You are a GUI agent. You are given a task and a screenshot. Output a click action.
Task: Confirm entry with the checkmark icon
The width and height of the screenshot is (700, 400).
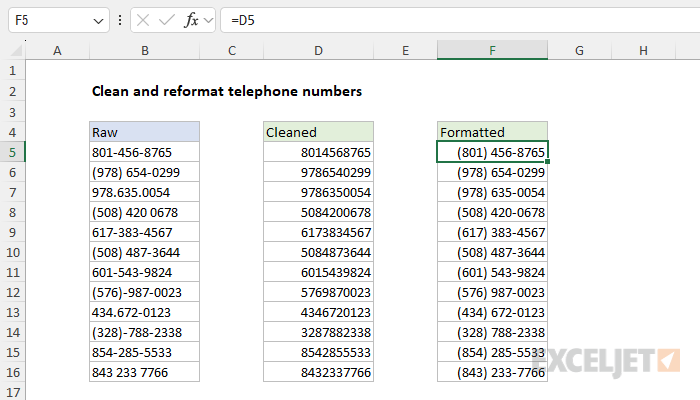click(167, 20)
